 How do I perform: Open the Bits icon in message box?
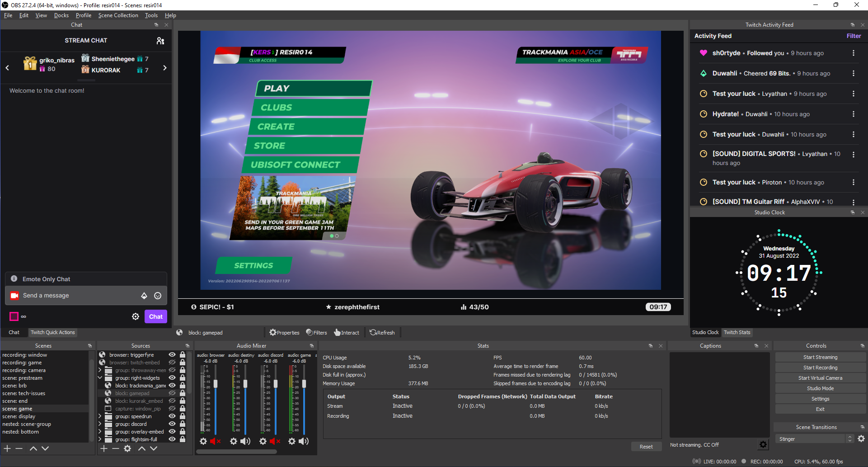[x=144, y=296]
